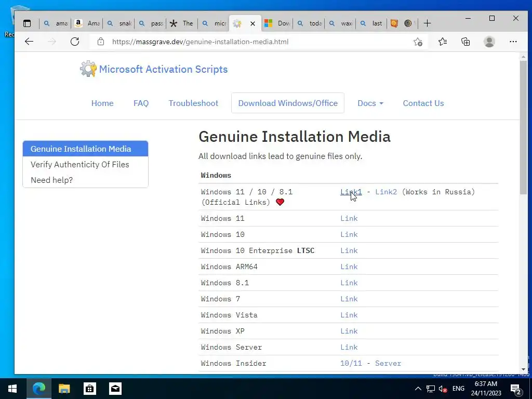Go back to previous page

29,42
